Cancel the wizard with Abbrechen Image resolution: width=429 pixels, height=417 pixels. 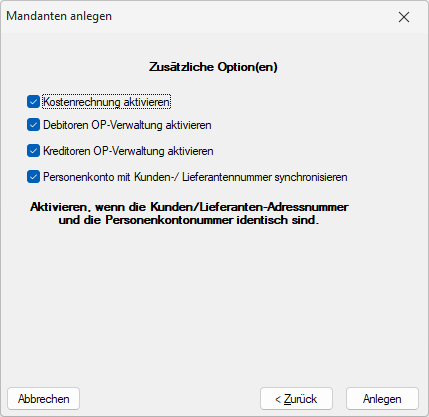pyautogui.click(x=44, y=399)
